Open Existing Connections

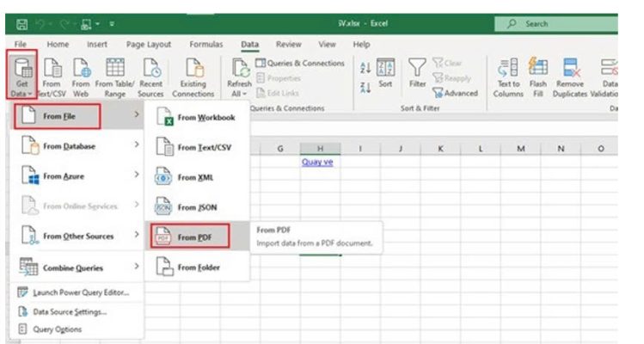[x=193, y=77]
